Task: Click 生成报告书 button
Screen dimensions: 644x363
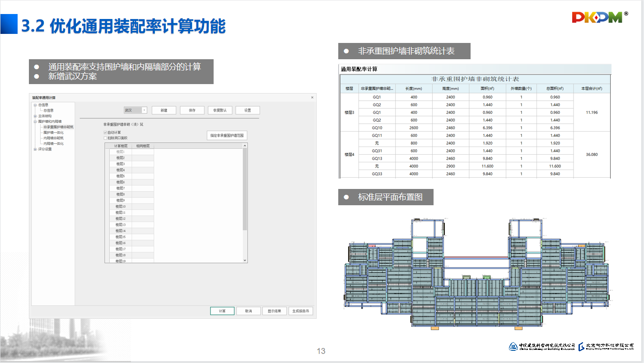Action: click(300, 311)
